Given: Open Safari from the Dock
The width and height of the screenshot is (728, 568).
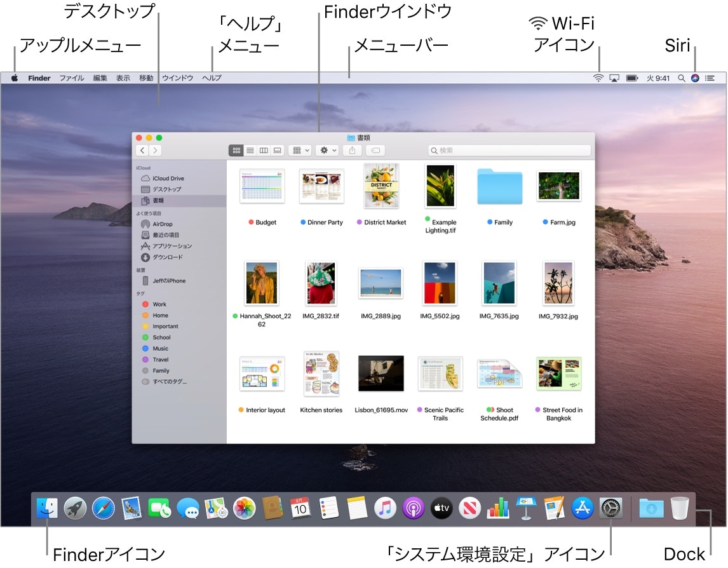Looking at the screenshot, I should click(x=103, y=508).
